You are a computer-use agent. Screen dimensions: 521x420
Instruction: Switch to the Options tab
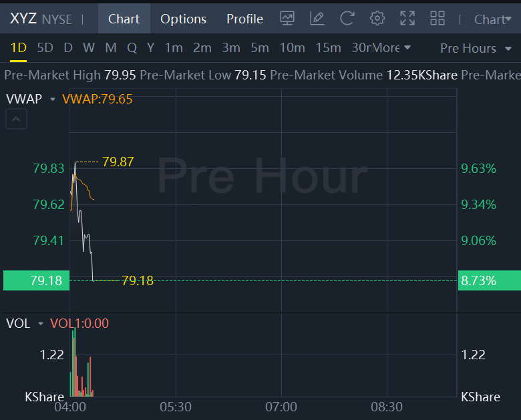pos(183,19)
